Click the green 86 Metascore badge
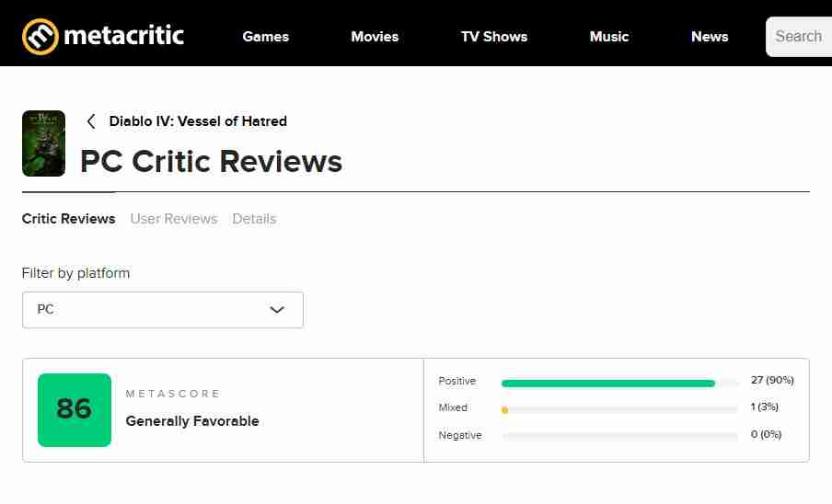Screen dimensions: 832x504 click(x=75, y=409)
